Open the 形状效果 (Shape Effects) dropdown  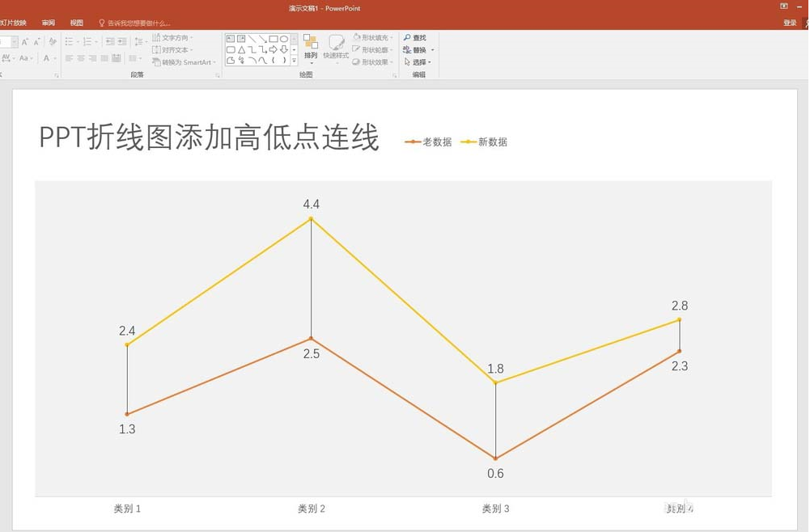(x=375, y=62)
